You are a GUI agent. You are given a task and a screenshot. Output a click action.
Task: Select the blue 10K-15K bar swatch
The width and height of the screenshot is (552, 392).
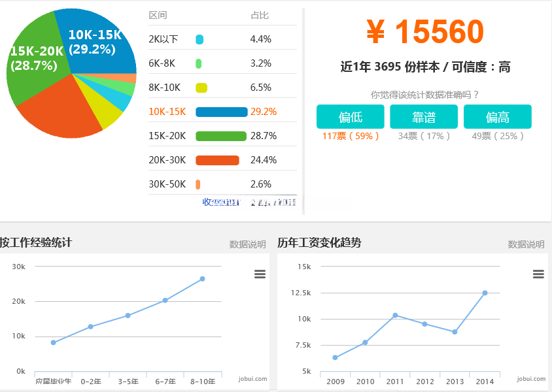pyautogui.click(x=222, y=112)
